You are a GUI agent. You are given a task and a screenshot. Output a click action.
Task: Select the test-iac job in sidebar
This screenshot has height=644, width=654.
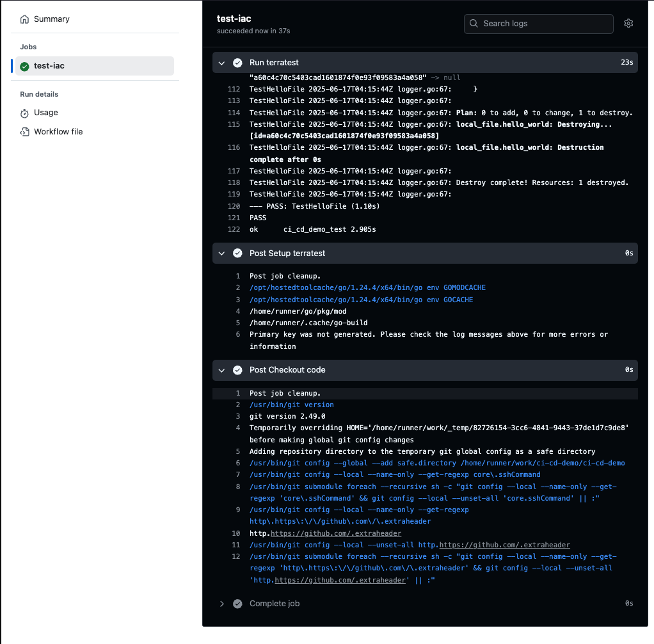[x=49, y=66]
